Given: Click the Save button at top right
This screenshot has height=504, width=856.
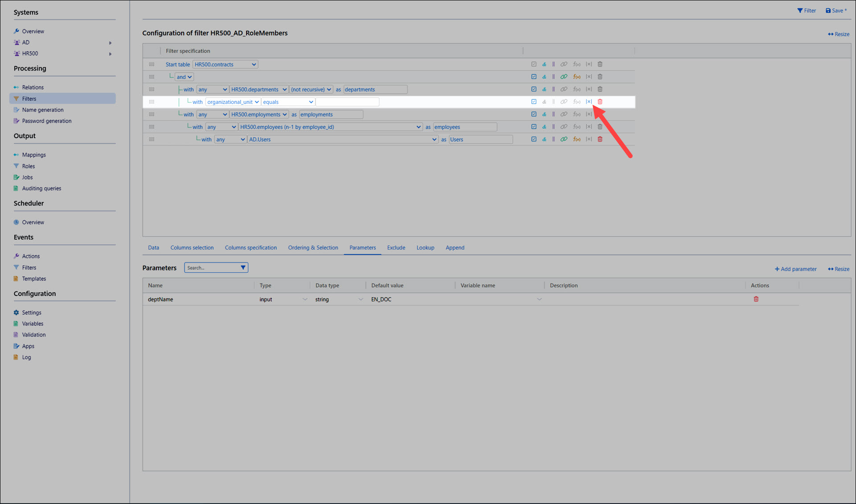Looking at the screenshot, I should click(x=835, y=11).
